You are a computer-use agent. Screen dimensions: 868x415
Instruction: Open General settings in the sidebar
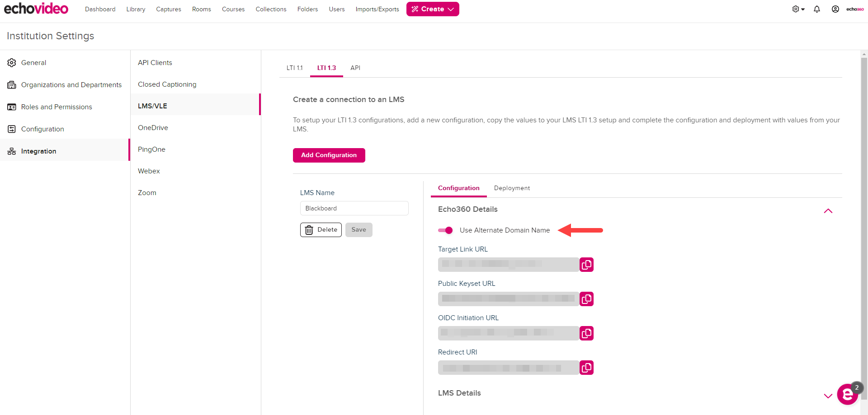coord(65,63)
